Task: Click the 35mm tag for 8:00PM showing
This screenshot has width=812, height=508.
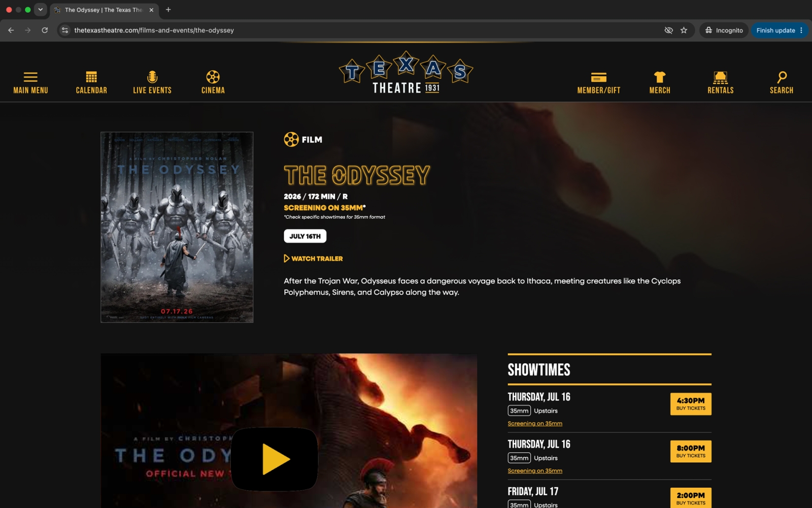Action: 519,458
